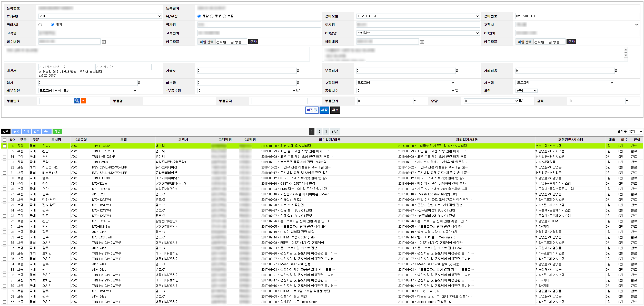Open the CS유형 VOC dropdown
Screen dimensions: 644x306
tap(100, 16)
